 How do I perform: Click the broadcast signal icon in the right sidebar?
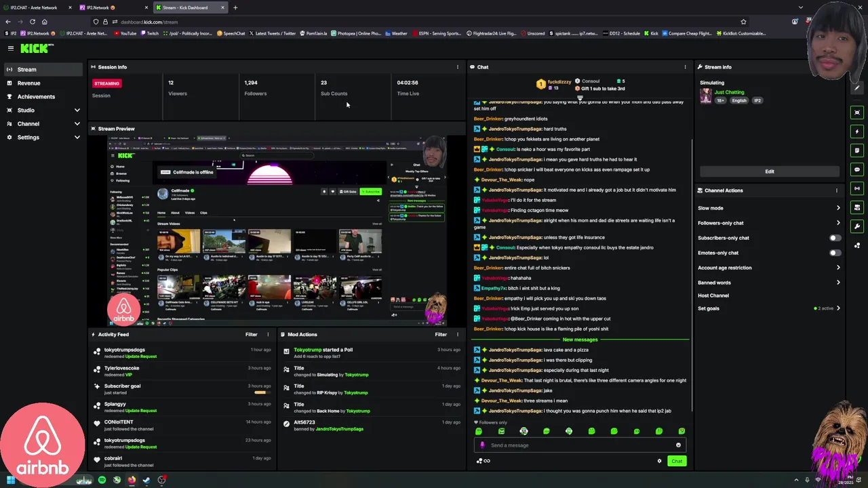pyautogui.click(x=858, y=188)
